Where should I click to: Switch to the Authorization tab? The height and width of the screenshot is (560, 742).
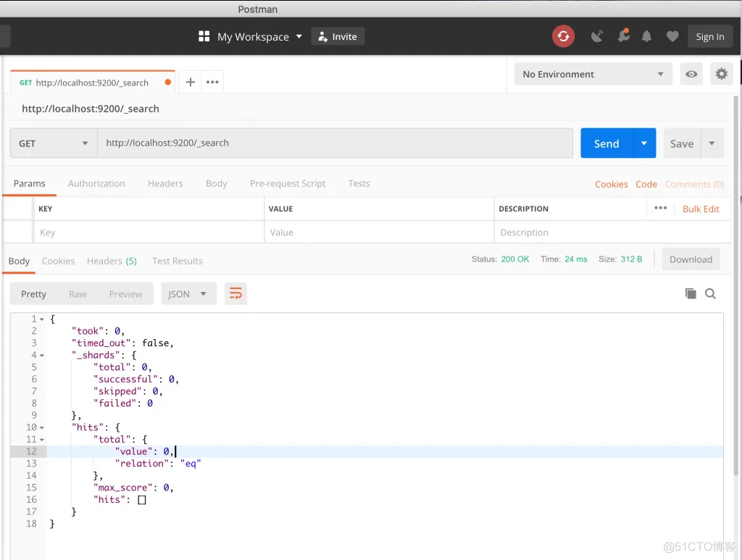coord(96,183)
